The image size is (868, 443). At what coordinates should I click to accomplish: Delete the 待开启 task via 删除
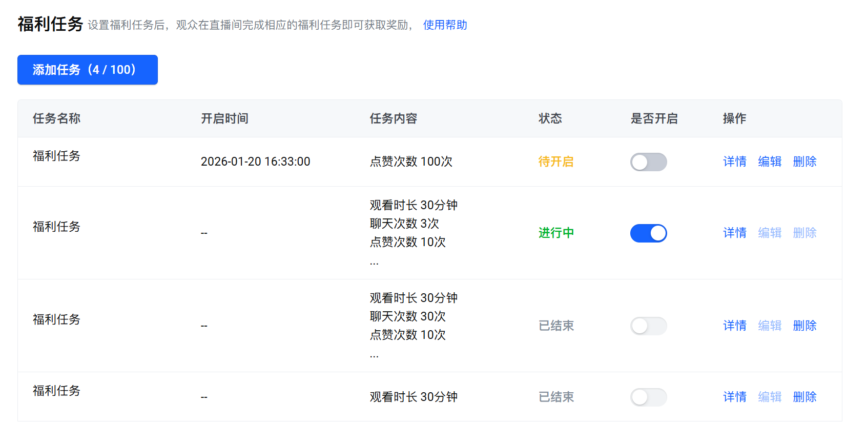[804, 162]
